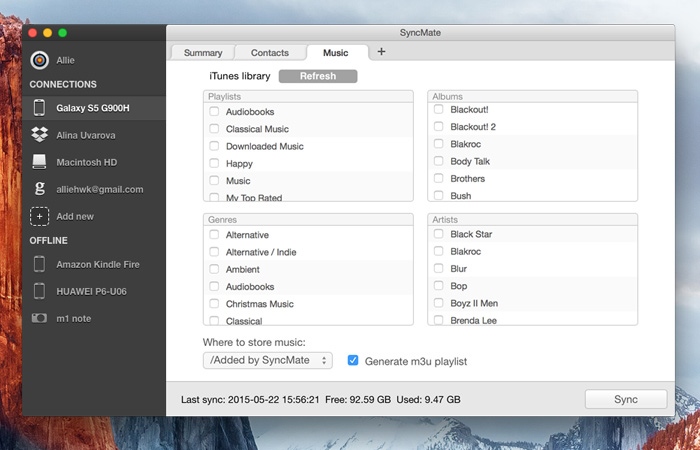
Task: Click the Amazon Kindle Fire device name
Action: (x=98, y=264)
